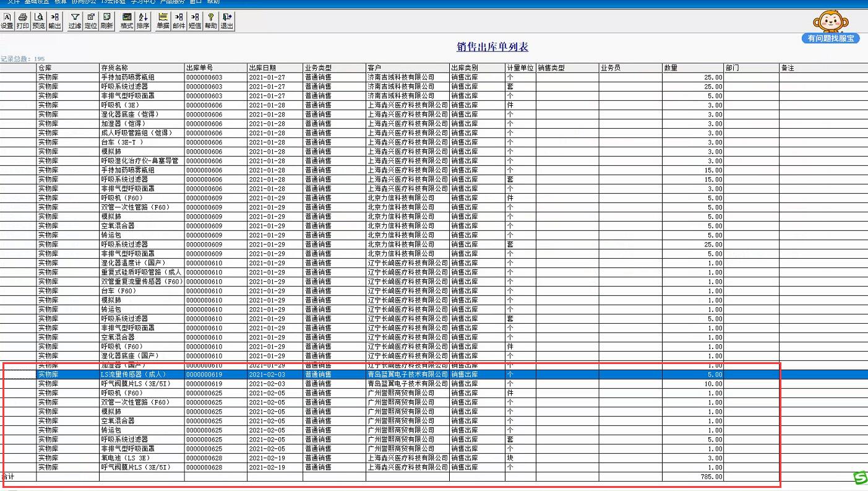Viewport: 868px width, 491px height.
Task: Select the 呼吸机（3E） row
Action: coord(433,105)
